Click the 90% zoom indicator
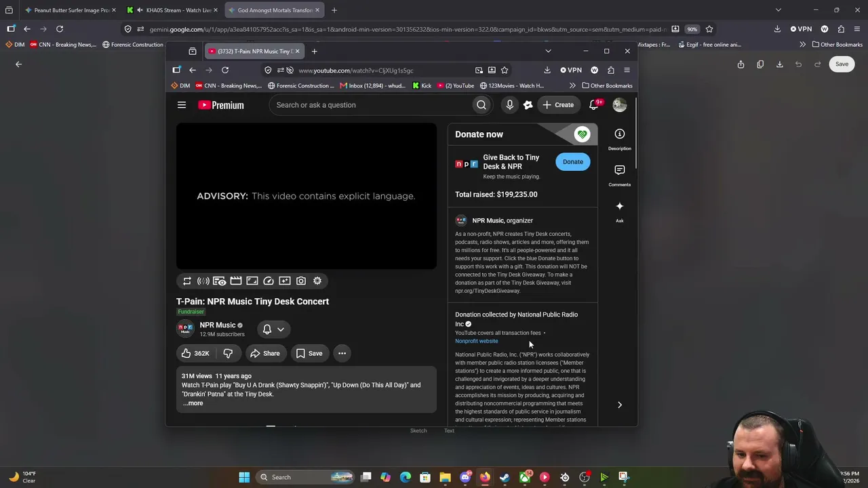The height and width of the screenshot is (488, 868). [x=692, y=29]
